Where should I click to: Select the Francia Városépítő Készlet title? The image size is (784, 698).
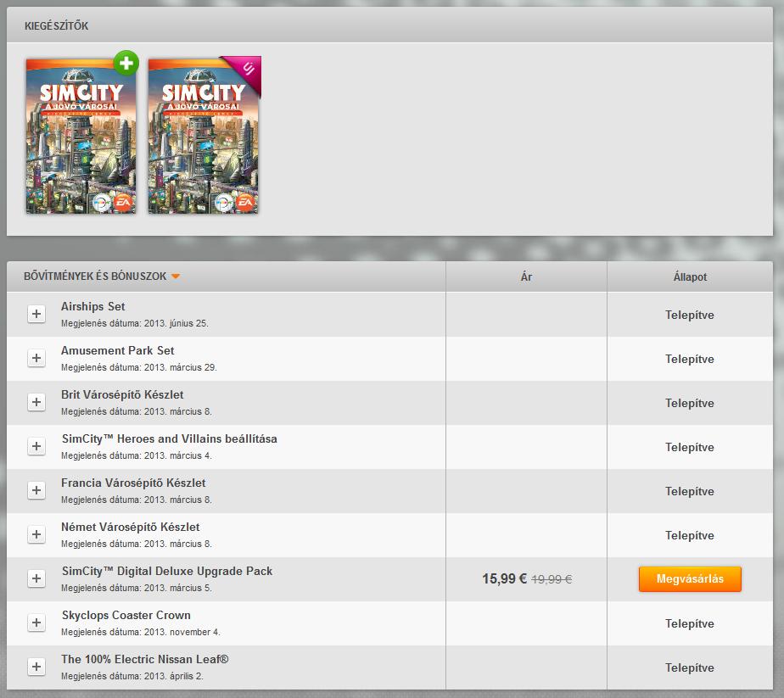(133, 483)
